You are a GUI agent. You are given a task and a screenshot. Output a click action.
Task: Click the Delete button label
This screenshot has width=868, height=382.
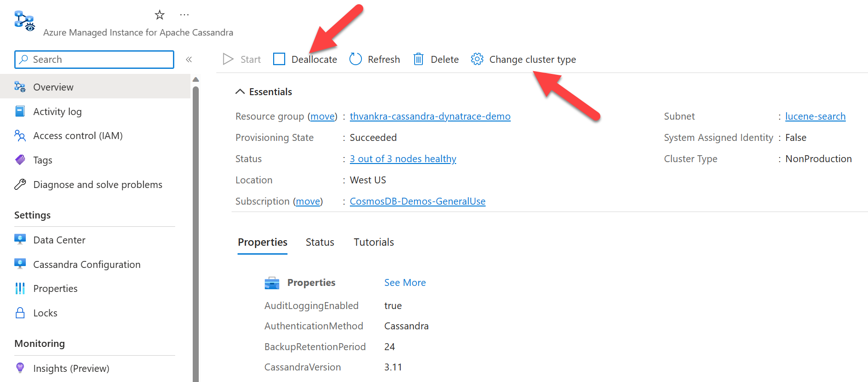pos(445,59)
